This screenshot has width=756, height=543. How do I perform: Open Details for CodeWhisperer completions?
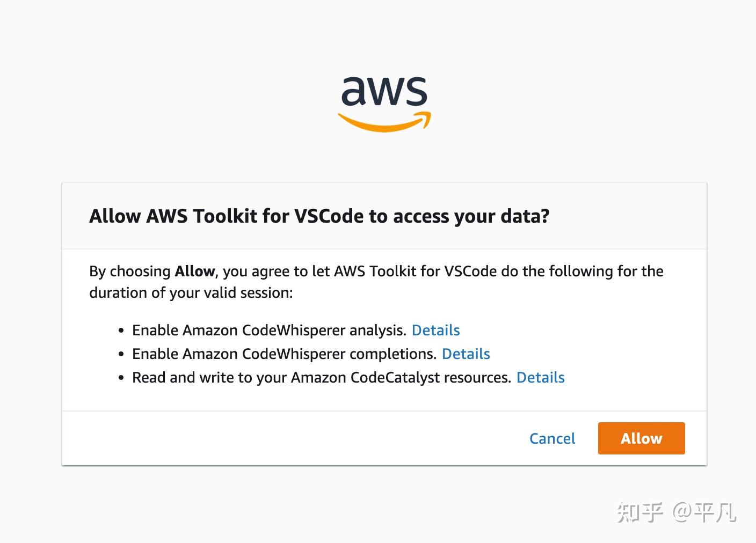click(x=465, y=354)
